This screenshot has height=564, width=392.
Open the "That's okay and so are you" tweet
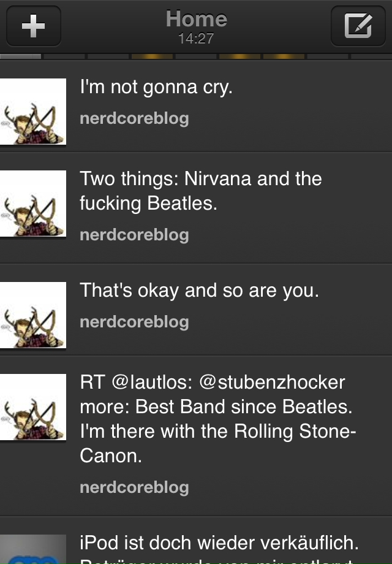pyautogui.click(x=199, y=291)
